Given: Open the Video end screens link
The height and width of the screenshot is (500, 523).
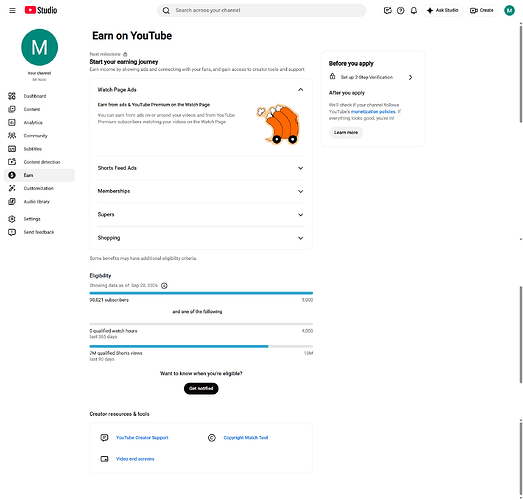Looking at the screenshot, I should pos(135,459).
